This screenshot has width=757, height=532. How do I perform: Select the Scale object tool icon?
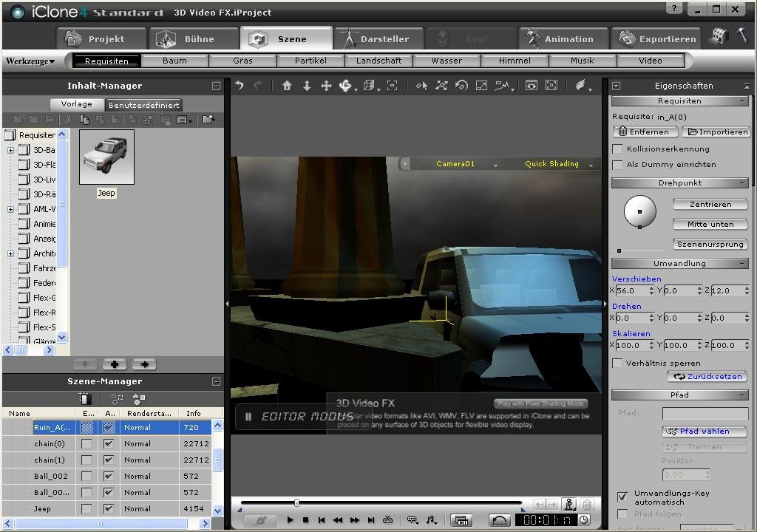[x=481, y=86]
